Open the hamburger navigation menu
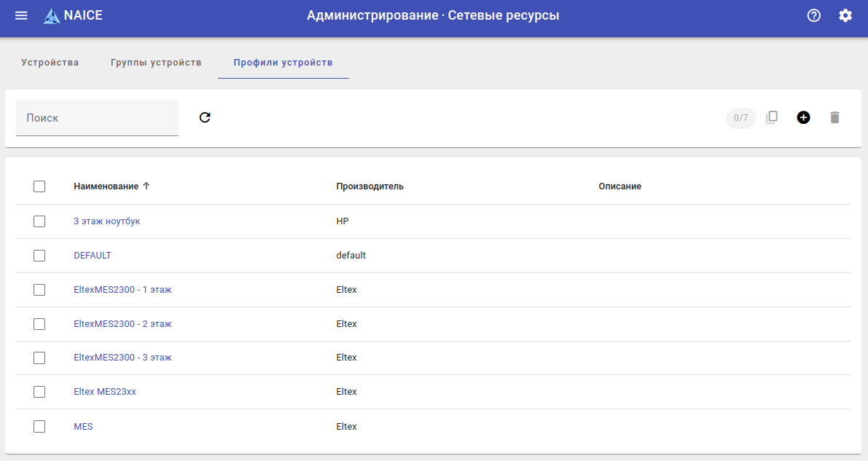This screenshot has height=461, width=868. 21,15
